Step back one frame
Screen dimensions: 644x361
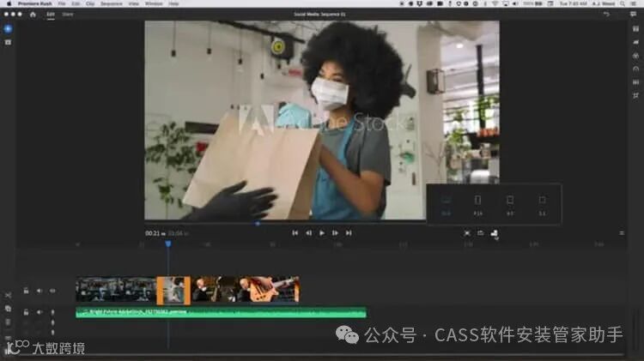click(308, 233)
